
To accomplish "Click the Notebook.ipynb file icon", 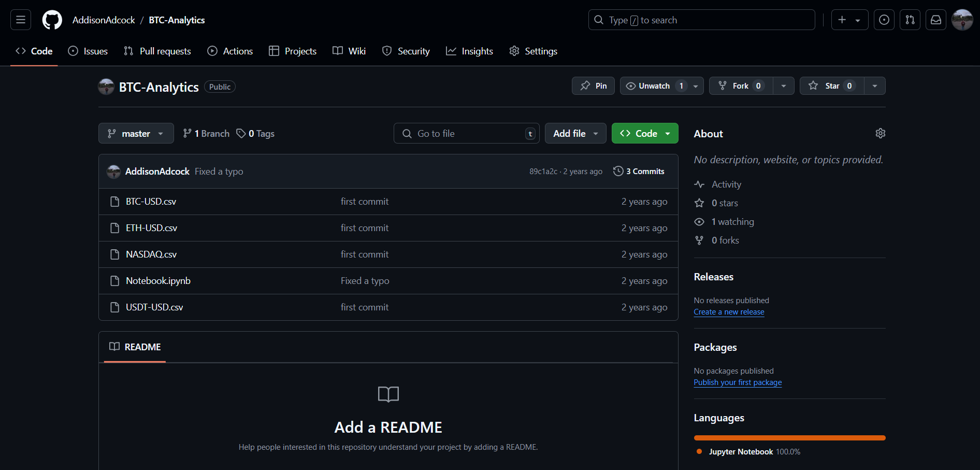I will [x=115, y=281].
